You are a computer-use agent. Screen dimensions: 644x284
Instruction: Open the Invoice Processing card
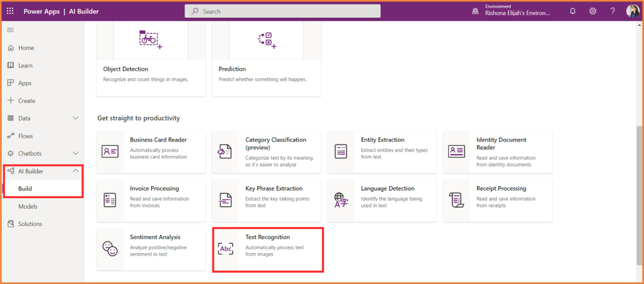[x=151, y=200]
